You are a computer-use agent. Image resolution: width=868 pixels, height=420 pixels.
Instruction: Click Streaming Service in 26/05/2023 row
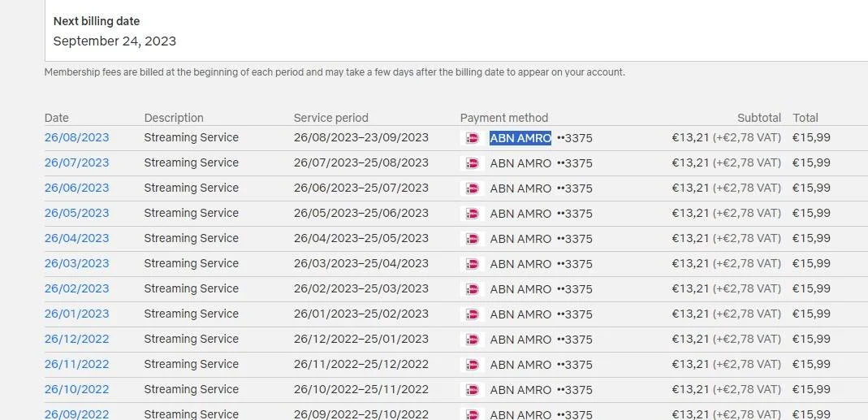click(x=192, y=214)
